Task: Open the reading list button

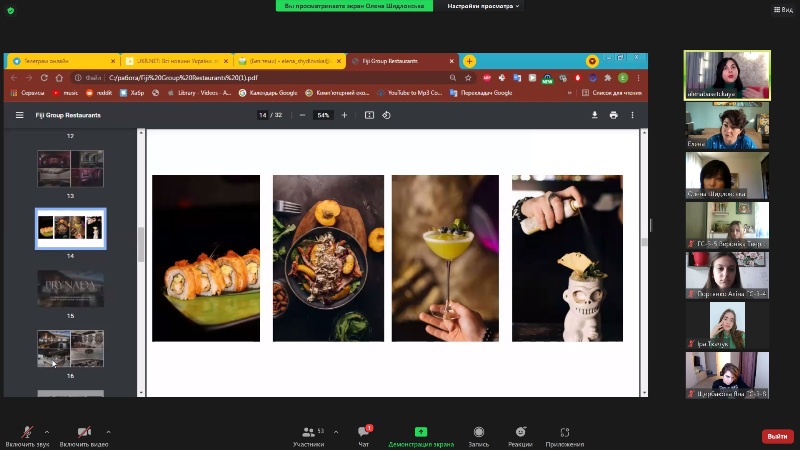Action: (612, 93)
